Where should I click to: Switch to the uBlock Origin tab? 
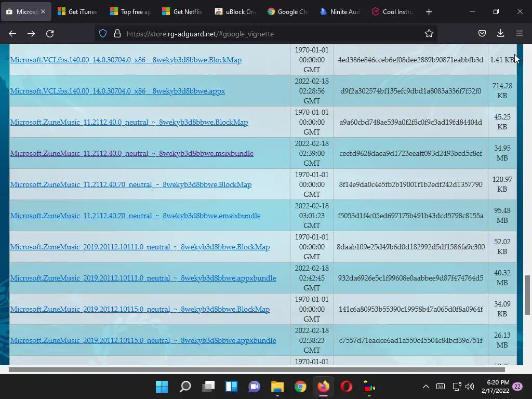(x=235, y=11)
